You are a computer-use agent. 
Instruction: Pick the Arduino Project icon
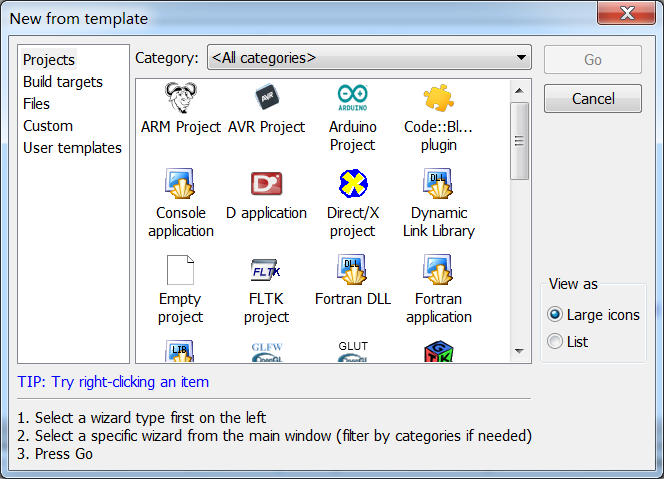click(352, 98)
